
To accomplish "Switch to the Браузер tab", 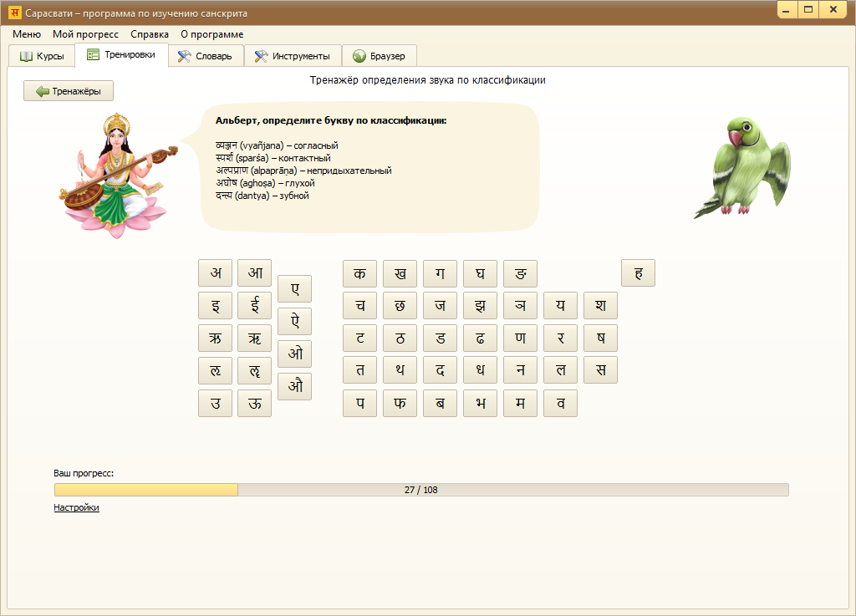I will pyautogui.click(x=379, y=56).
